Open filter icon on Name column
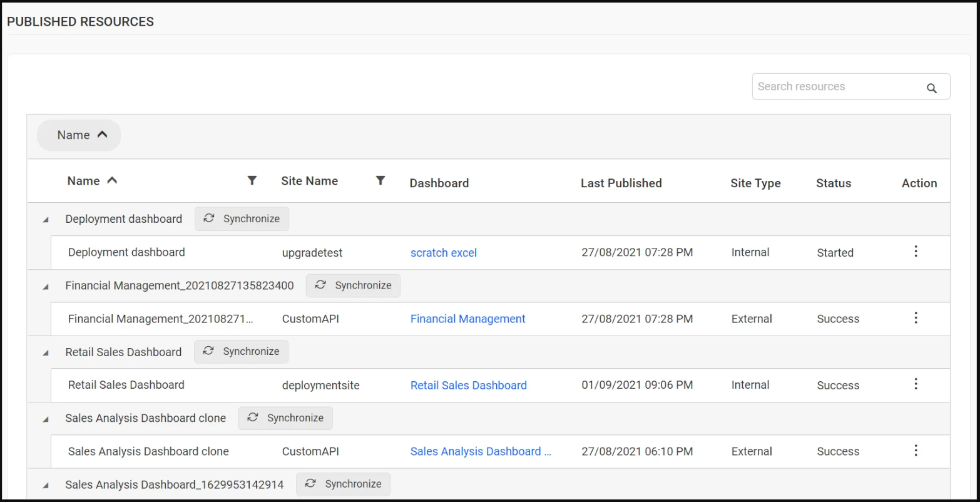The height and width of the screenshot is (502, 980). 252,180
